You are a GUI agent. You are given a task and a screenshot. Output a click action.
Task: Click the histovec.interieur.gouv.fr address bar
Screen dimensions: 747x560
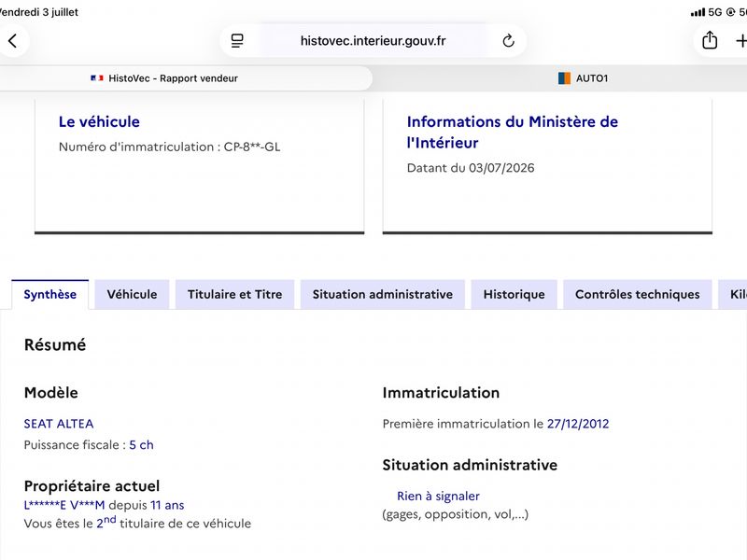coord(373,41)
